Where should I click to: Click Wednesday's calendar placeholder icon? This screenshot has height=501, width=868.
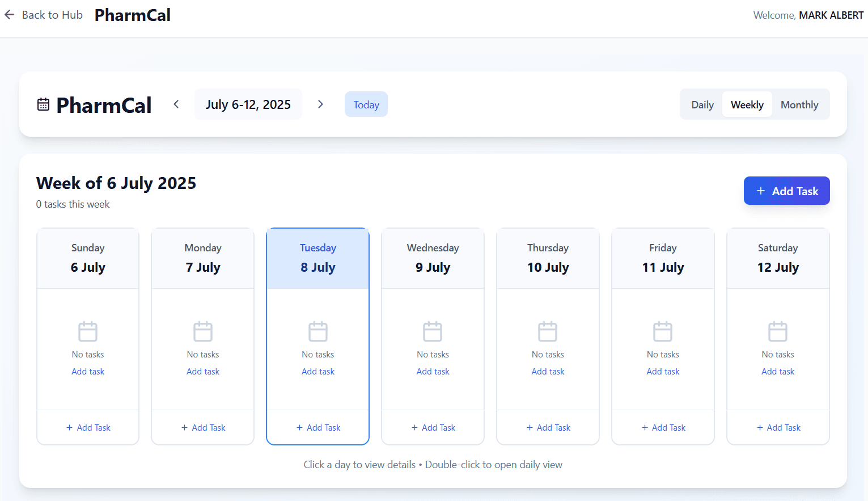(433, 331)
